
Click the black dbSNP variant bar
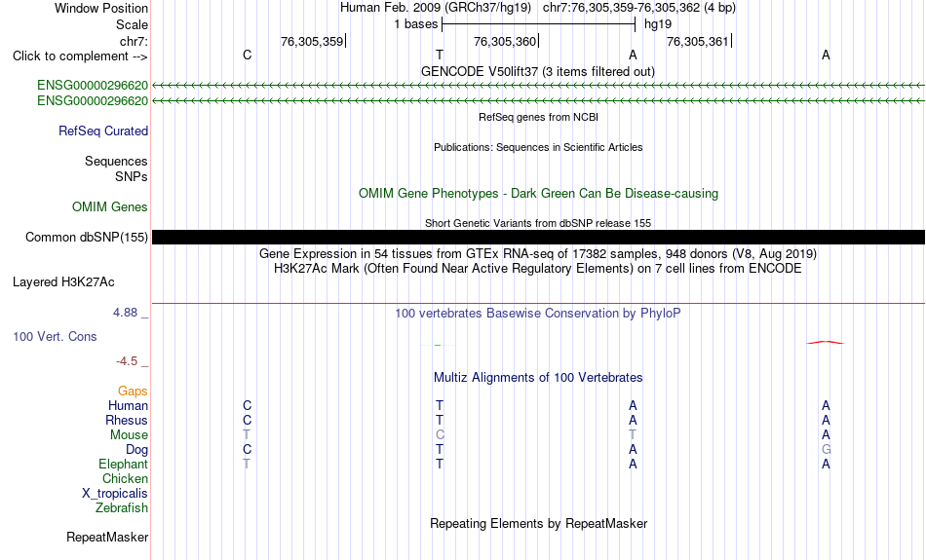pos(538,238)
